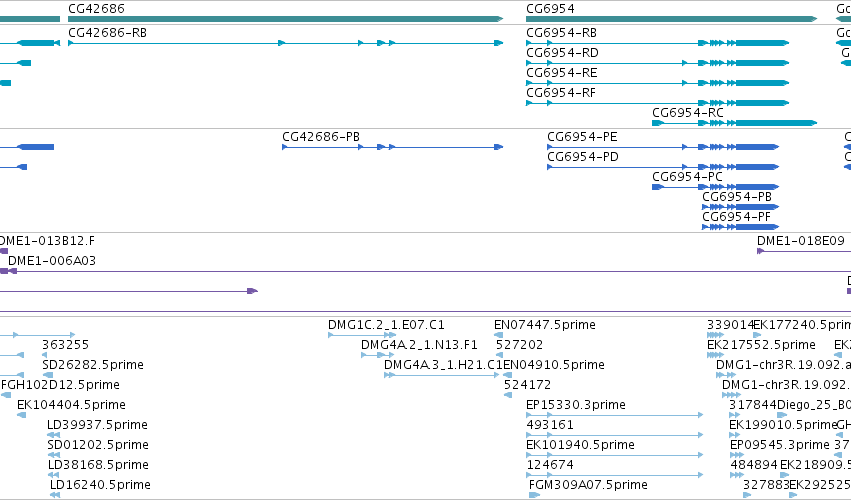851x500 pixels.
Task: Click the CG6954-RC thick exon block
Action: (x=776, y=123)
